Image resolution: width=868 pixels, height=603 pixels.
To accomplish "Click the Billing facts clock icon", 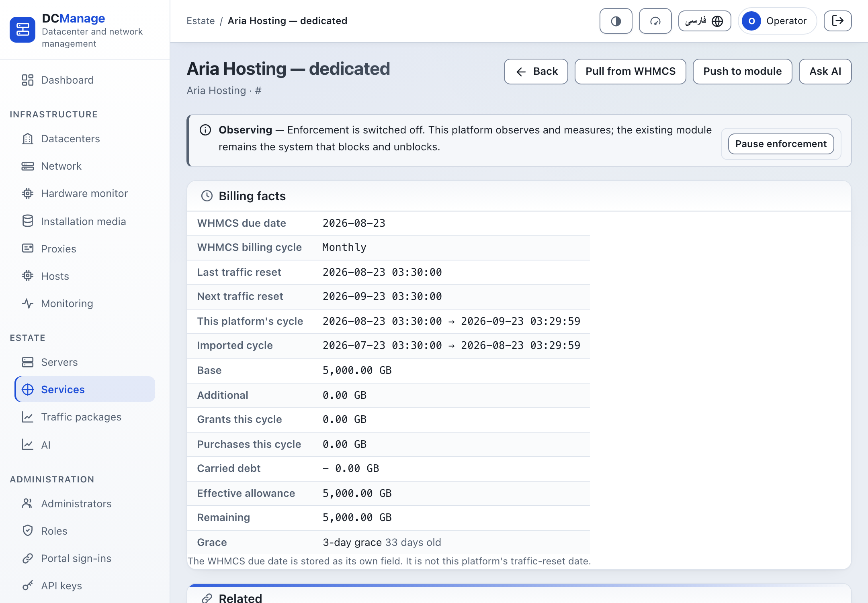I will [x=207, y=196].
